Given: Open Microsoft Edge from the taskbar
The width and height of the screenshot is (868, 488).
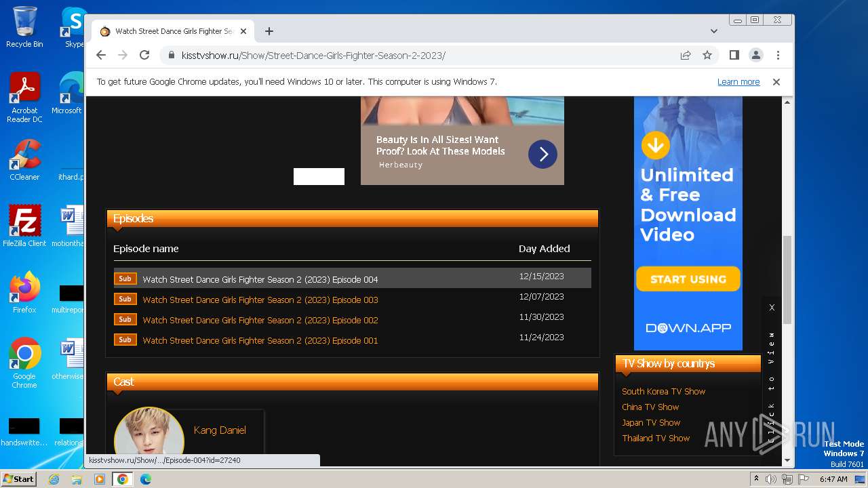Looking at the screenshot, I should click(x=146, y=479).
